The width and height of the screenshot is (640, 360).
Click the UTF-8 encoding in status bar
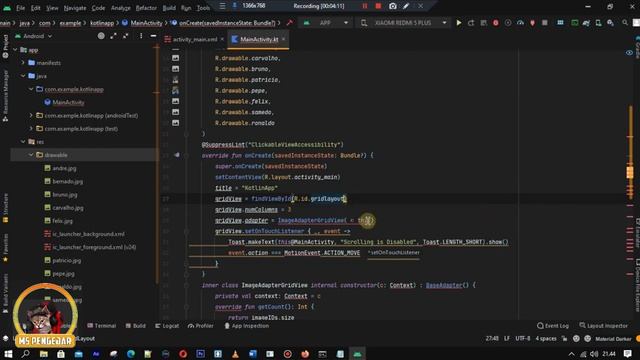[522, 339]
